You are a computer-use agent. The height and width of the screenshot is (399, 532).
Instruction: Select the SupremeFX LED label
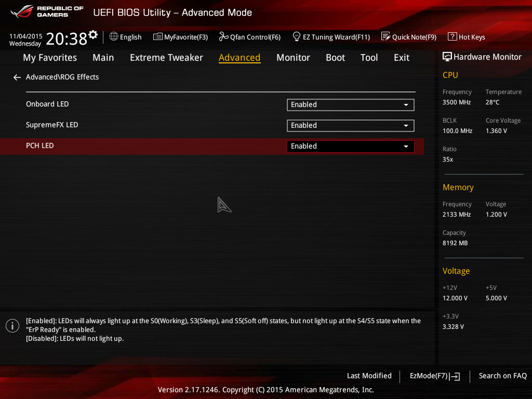(x=52, y=125)
